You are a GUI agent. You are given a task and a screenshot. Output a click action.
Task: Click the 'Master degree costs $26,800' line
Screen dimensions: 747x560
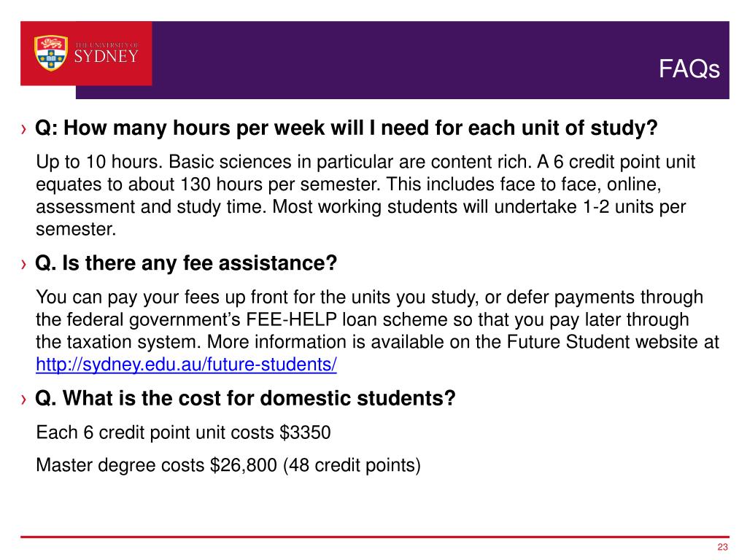tap(228, 464)
